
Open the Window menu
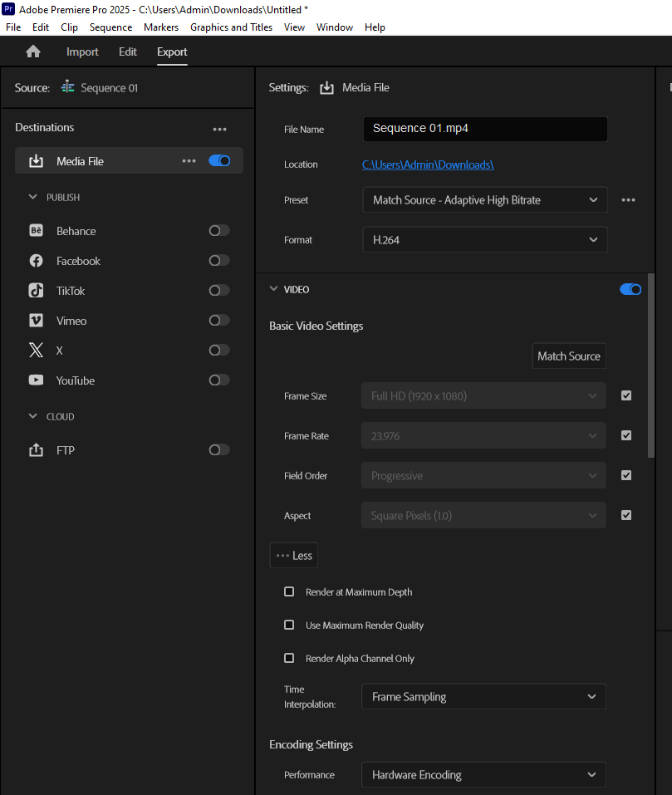tap(335, 27)
